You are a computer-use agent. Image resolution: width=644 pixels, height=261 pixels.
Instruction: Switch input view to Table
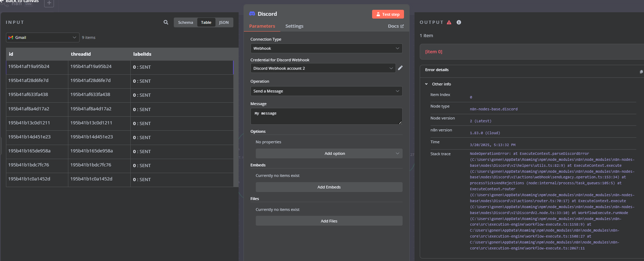click(206, 22)
